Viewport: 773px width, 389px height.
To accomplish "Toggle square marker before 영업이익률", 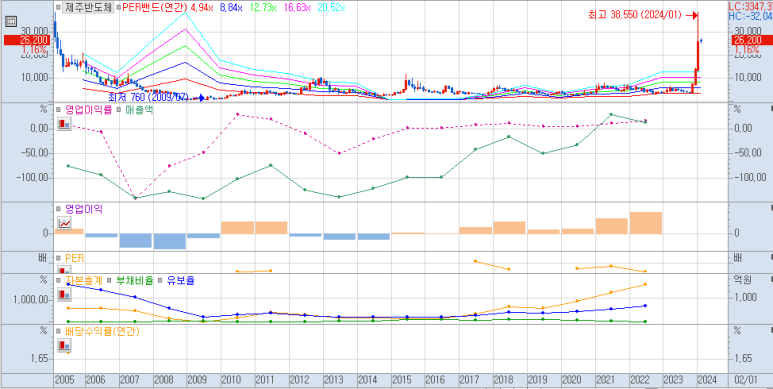I will coord(58,109).
